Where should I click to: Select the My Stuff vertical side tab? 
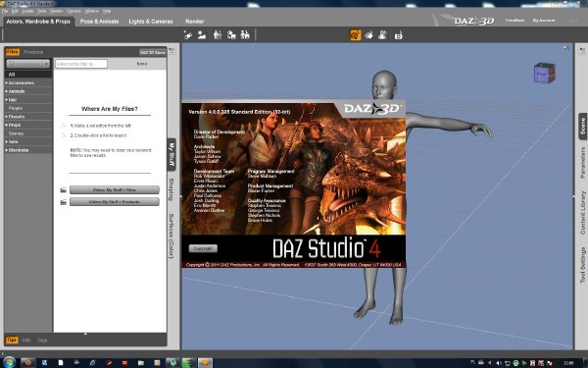[x=171, y=154]
